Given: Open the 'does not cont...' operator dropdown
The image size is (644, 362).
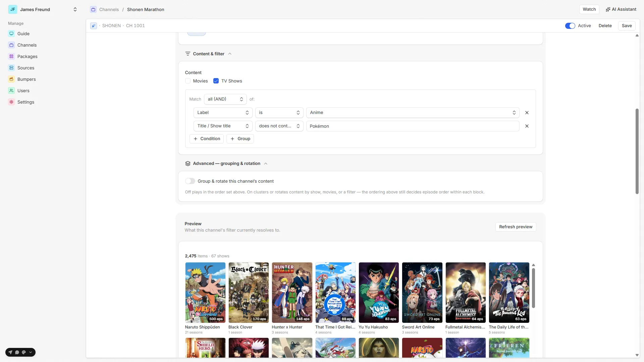Looking at the screenshot, I should 279,126.
